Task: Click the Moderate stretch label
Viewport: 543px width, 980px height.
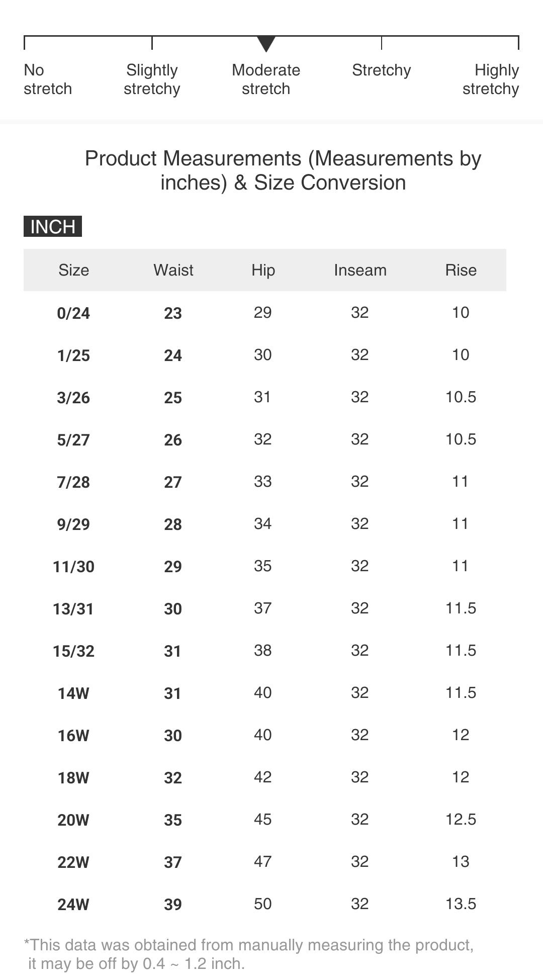Action: click(x=266, y=79)
